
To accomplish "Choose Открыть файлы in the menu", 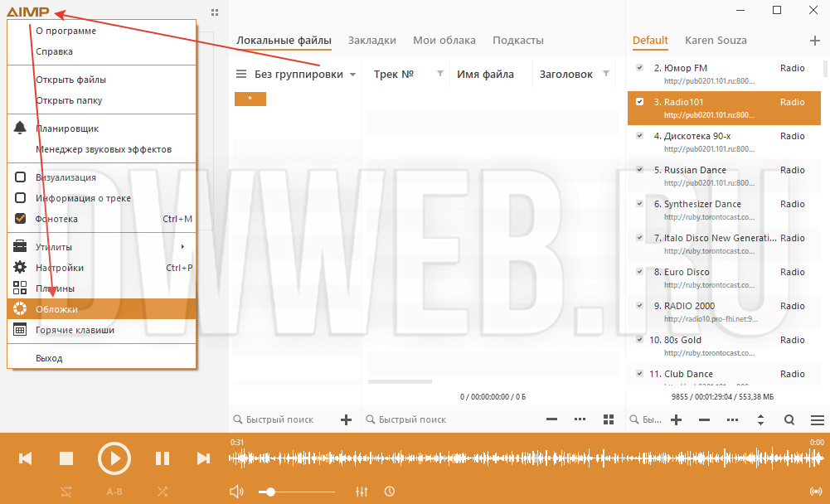I will click(102, 80).
